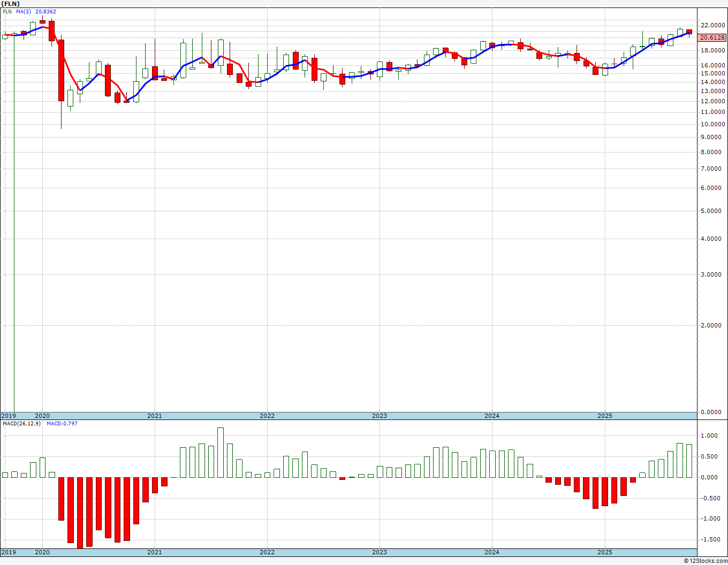Click 2019 on the price chart time axis
Image resolution: width=728 pixels, height=565 pixels.
(x=9, y=416)
